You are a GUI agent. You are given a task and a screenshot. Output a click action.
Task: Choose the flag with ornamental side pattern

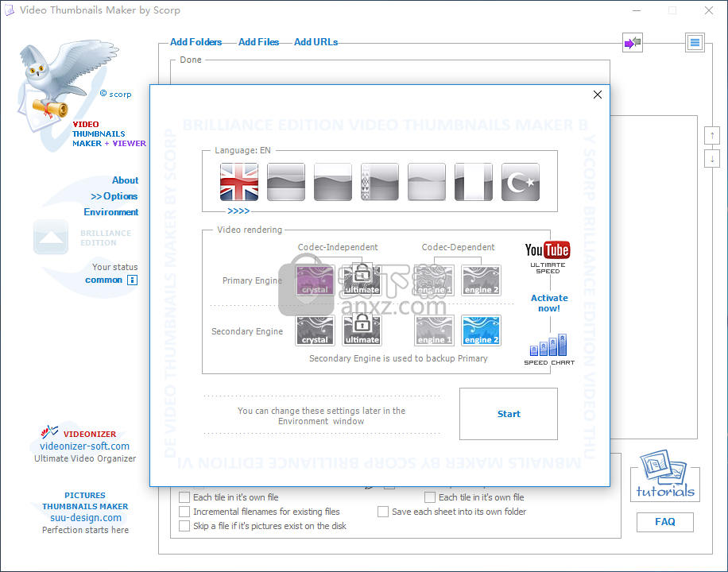coord(380,182)
